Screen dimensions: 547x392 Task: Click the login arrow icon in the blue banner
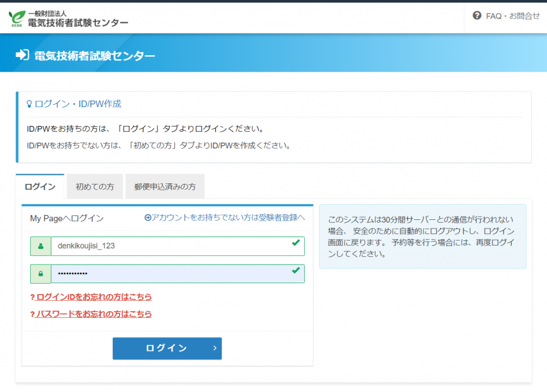[x=22, y=55]
